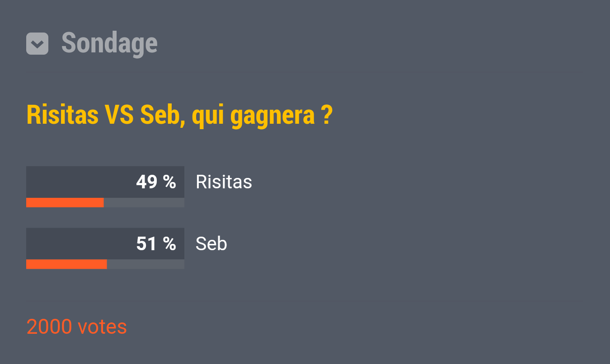Screen dimensions: 610x364
Task: Click the unfilled gray part of Risitas's bar
Action: point(144,203)
